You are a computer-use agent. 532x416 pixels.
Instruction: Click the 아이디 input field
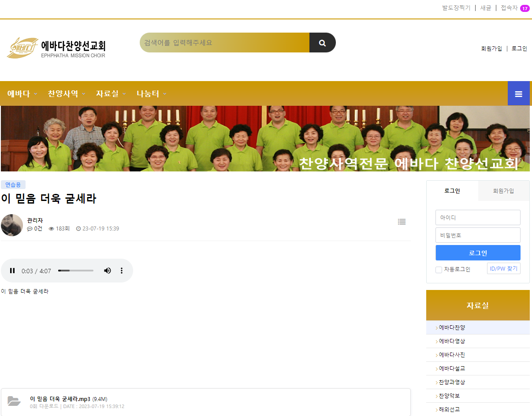(478, 218)
